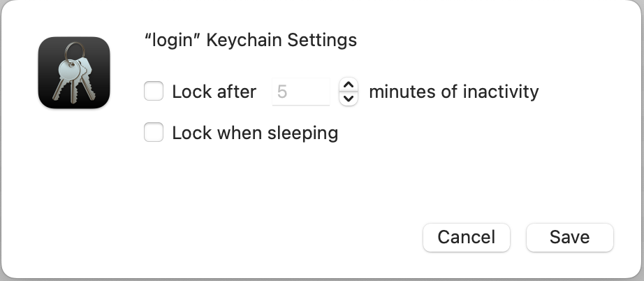This screenshot has height=281, width=644.
Task: Click the inactivity minutes input field
Action: coord(301,92)
